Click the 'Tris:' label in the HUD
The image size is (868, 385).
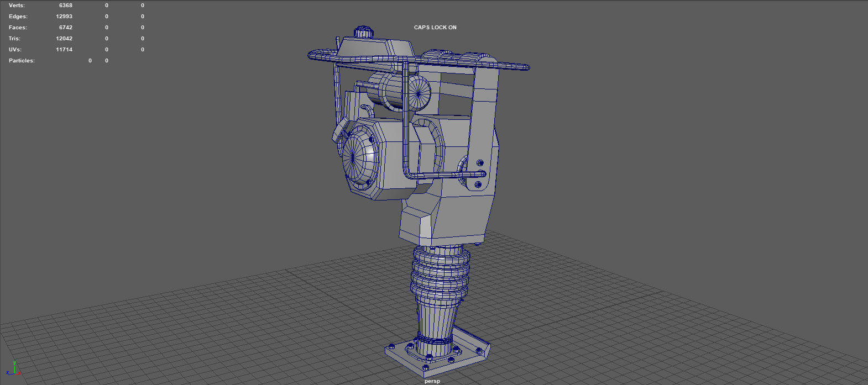point(14,39)
